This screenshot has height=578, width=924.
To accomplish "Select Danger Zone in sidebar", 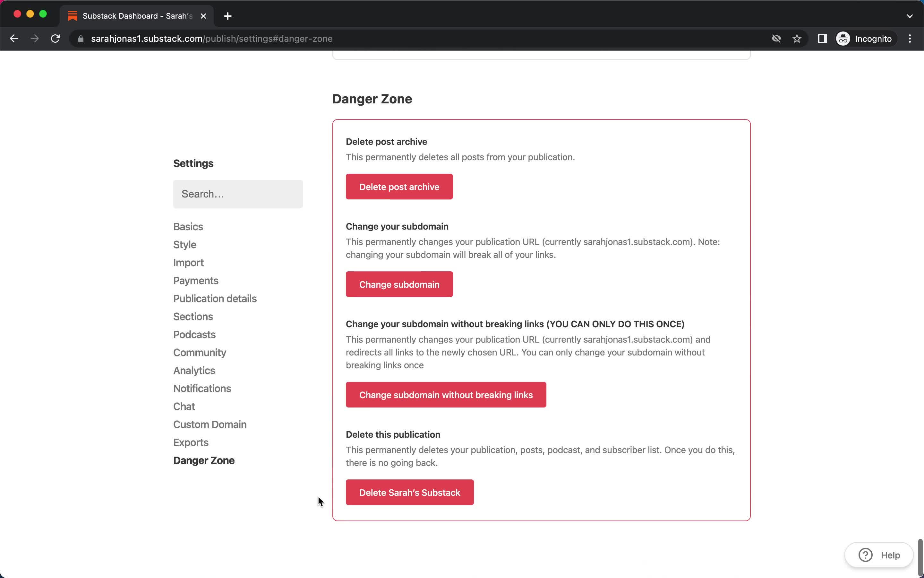I will [204, 460].
